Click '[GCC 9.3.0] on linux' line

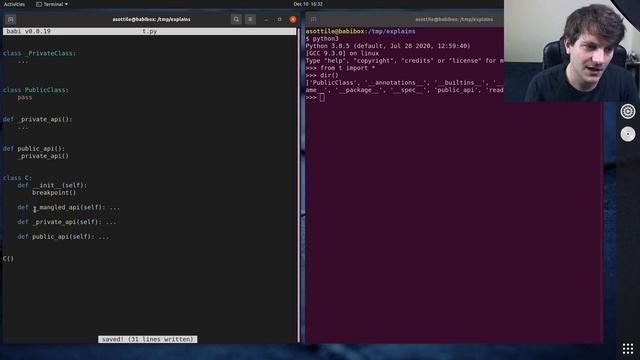pos(342,53)
